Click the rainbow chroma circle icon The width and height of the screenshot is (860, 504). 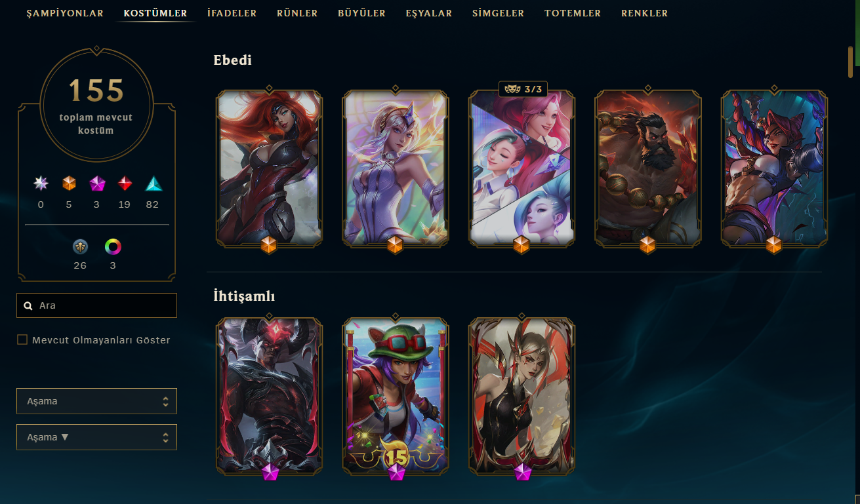(x=113, y=247)
